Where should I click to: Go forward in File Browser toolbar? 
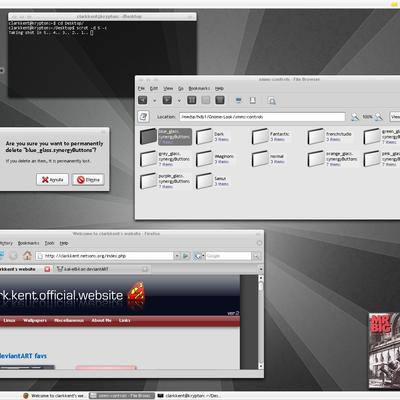click(167, 100)
